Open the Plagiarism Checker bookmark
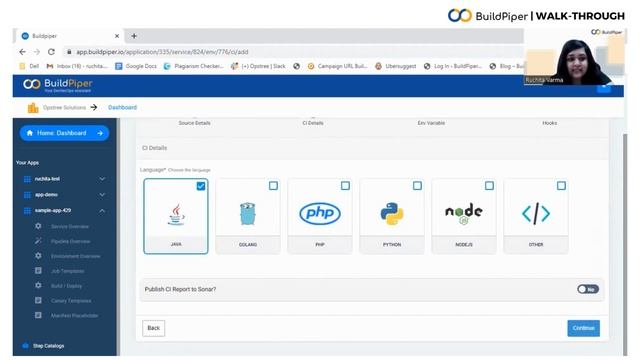The image size is (640, 360). click(x=193, y=66)
